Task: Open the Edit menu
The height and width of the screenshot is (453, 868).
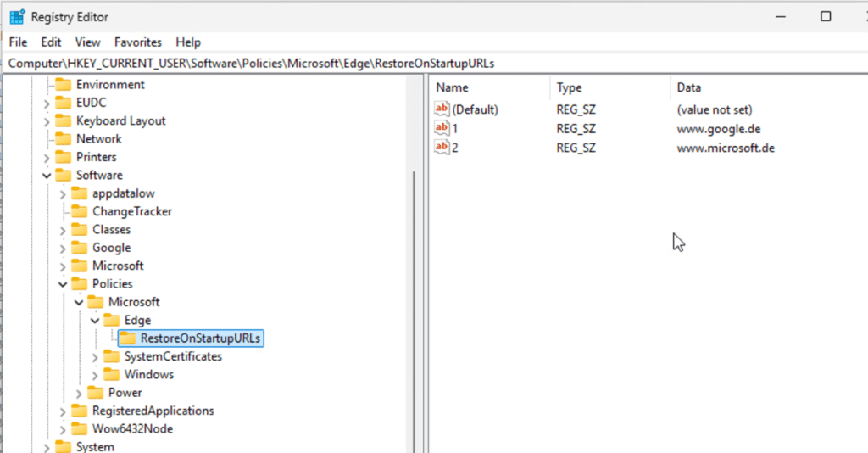Action: 51,42
